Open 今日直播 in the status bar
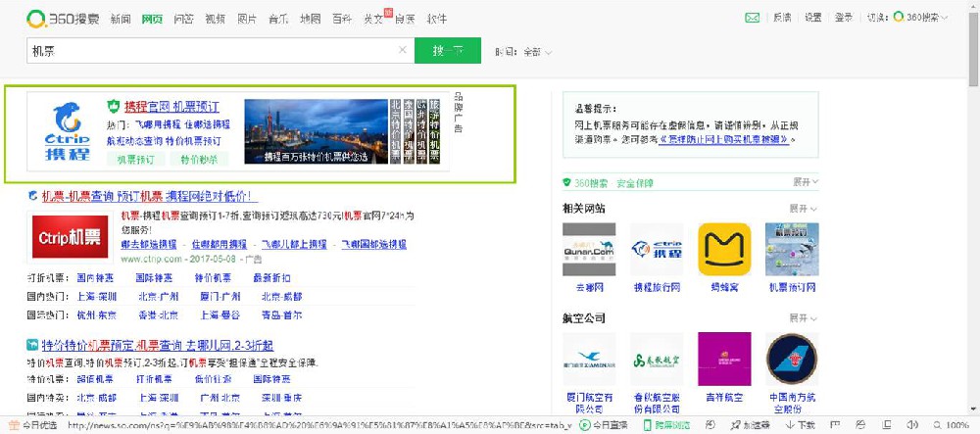 [604, 425]
